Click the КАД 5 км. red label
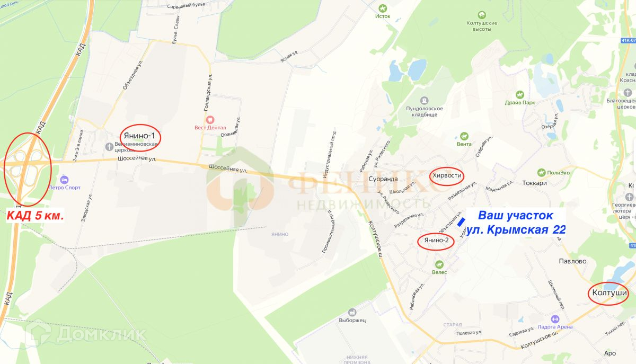Screen dimensions: 636x364 34,216
